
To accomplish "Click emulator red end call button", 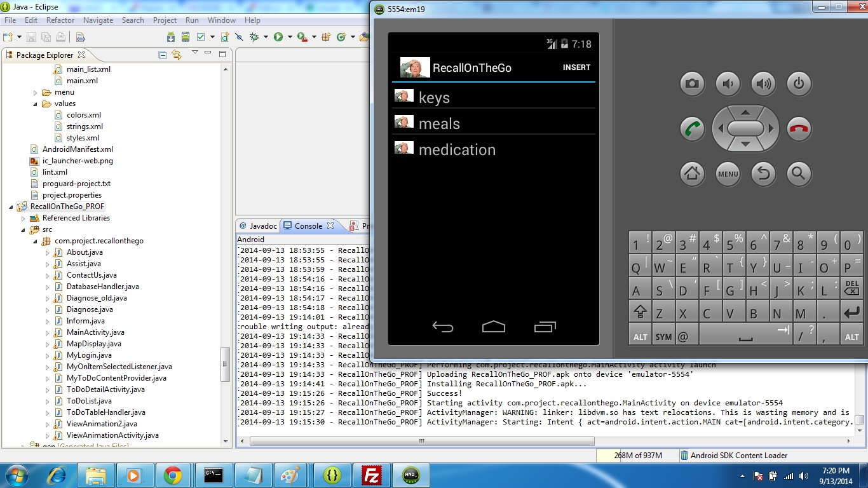I will pos(799,128).
